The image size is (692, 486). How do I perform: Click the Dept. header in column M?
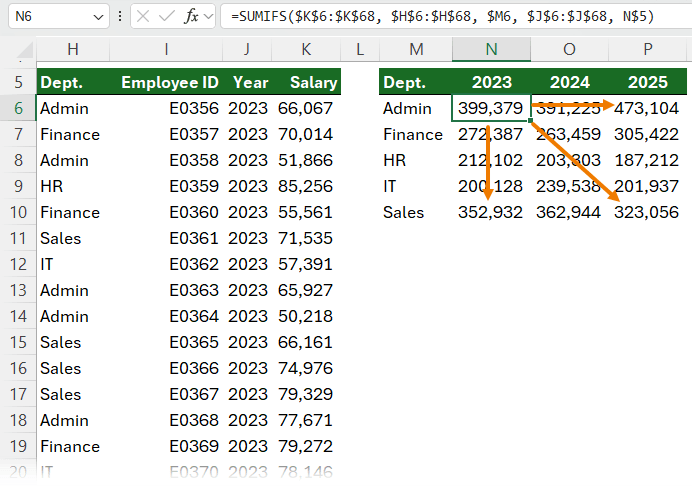point(416,82)
